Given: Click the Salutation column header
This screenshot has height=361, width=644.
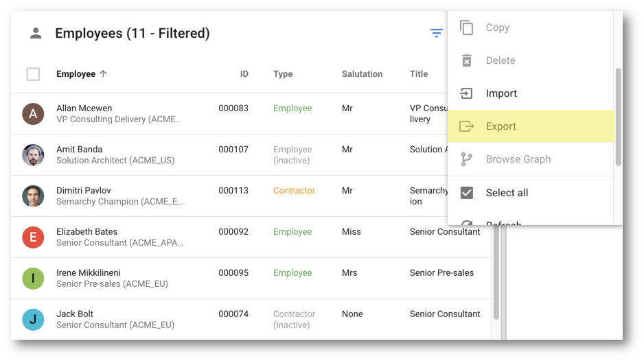Looking at the screenshot, I should pos(362,74).
